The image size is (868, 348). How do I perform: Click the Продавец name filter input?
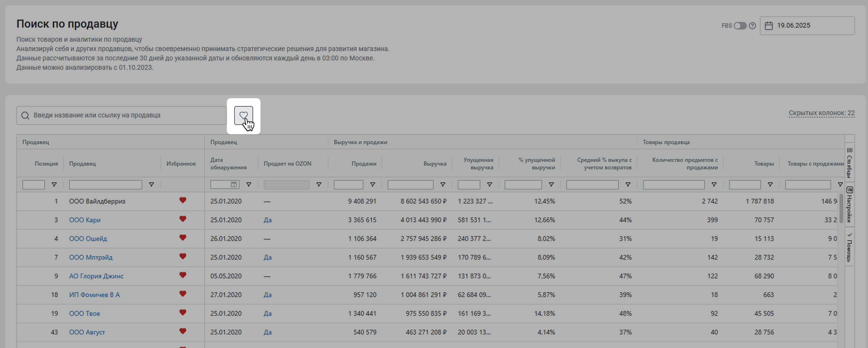105,185
